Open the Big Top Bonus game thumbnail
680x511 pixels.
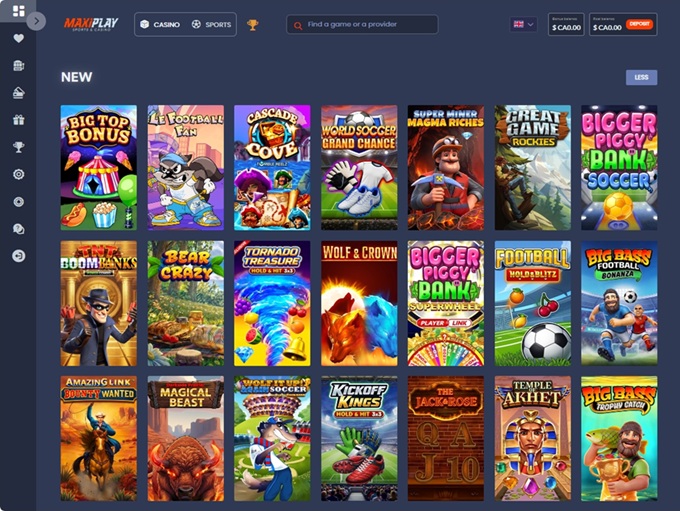coord(99,167)
